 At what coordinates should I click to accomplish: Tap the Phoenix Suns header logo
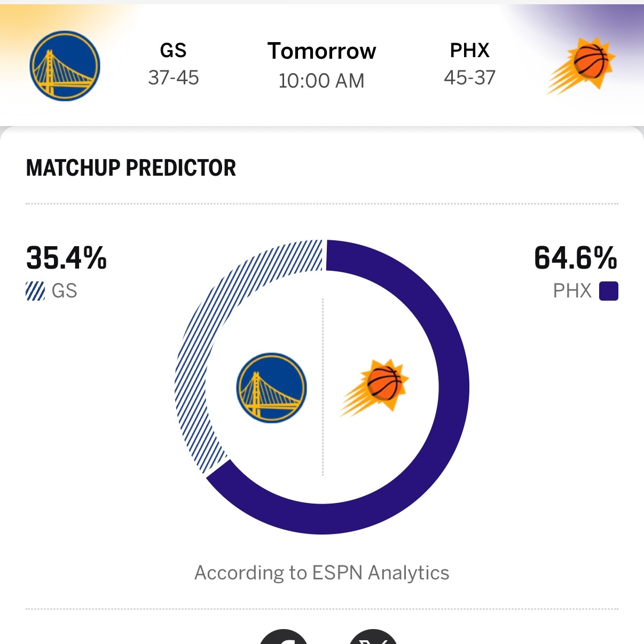click(x=582, y=66)
